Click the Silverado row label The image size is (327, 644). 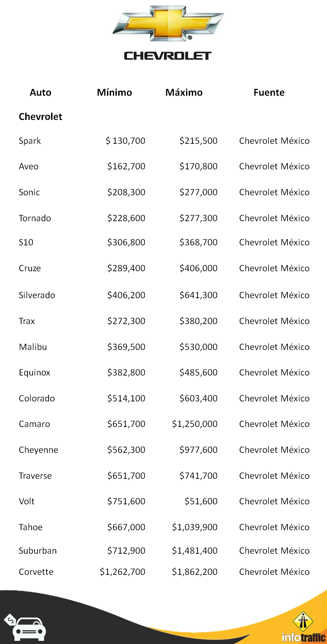[x=37, y=295]
